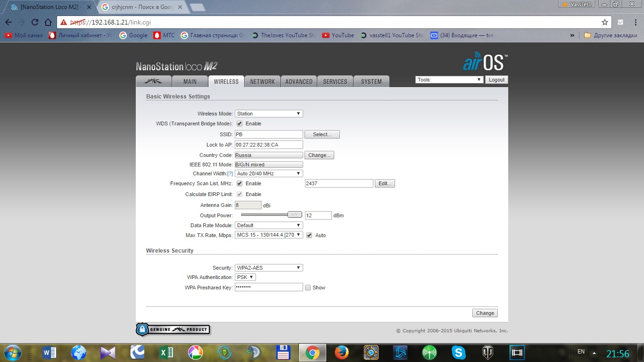Open the Channel Width [?] help link
Image resolution: width=644 pixels, height=362 pixels.
click(x=230, y=173)
